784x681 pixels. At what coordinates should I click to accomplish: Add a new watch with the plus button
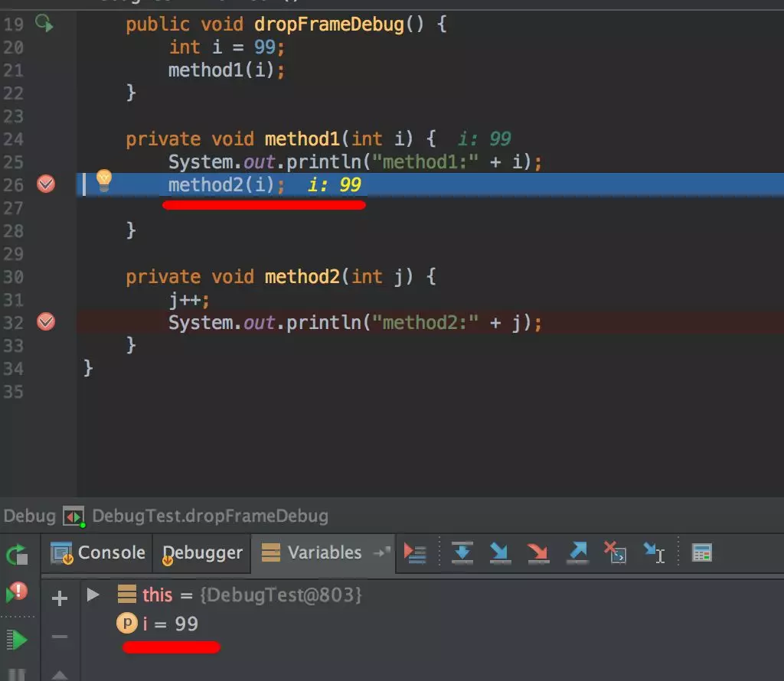coord(59,598)
